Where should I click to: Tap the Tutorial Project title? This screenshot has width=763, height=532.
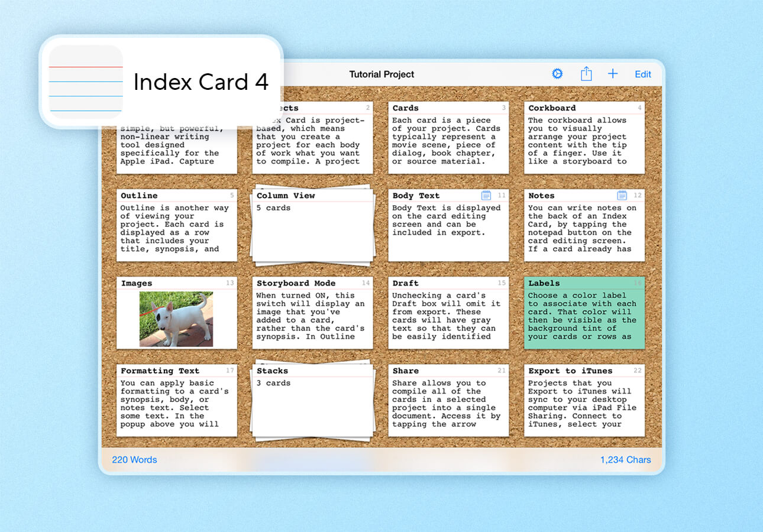381,74
